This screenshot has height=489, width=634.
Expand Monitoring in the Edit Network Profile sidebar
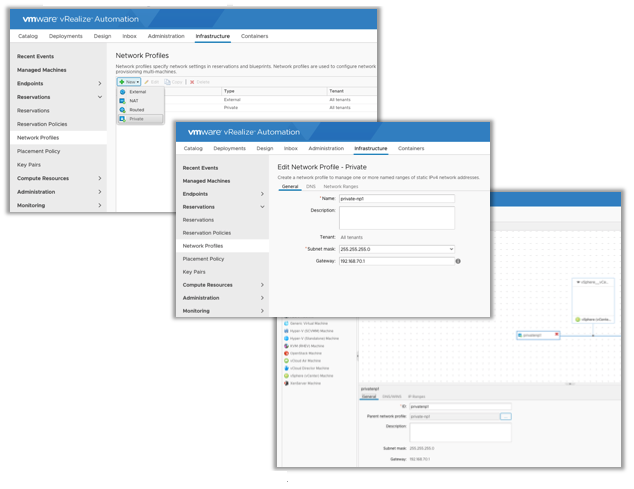coord(262,311)
